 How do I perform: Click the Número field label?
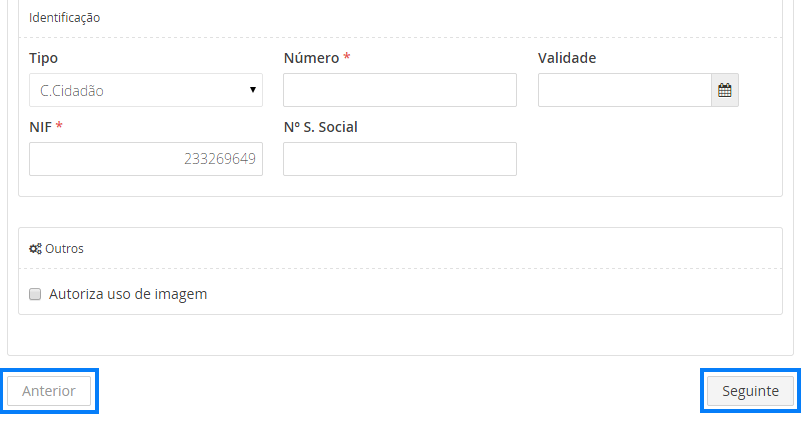(311, 58)
